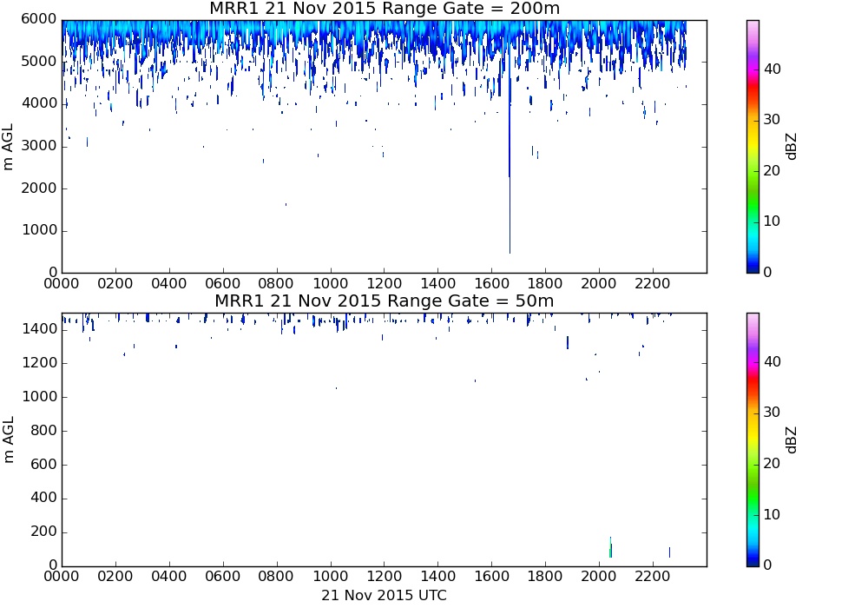
Task: Click the '20' tick on the lower colorbar
Action: click(773, 464)
